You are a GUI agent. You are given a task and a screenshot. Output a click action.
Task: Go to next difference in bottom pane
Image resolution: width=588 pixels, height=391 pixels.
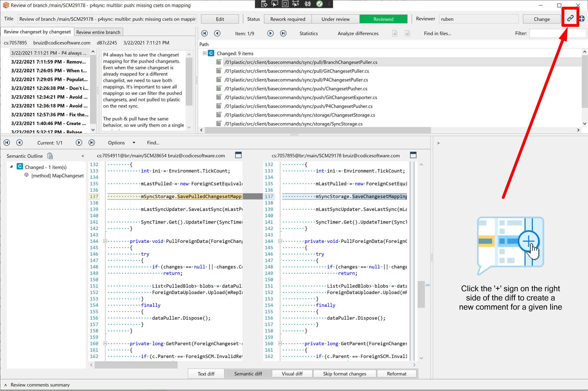coord(79,143)
